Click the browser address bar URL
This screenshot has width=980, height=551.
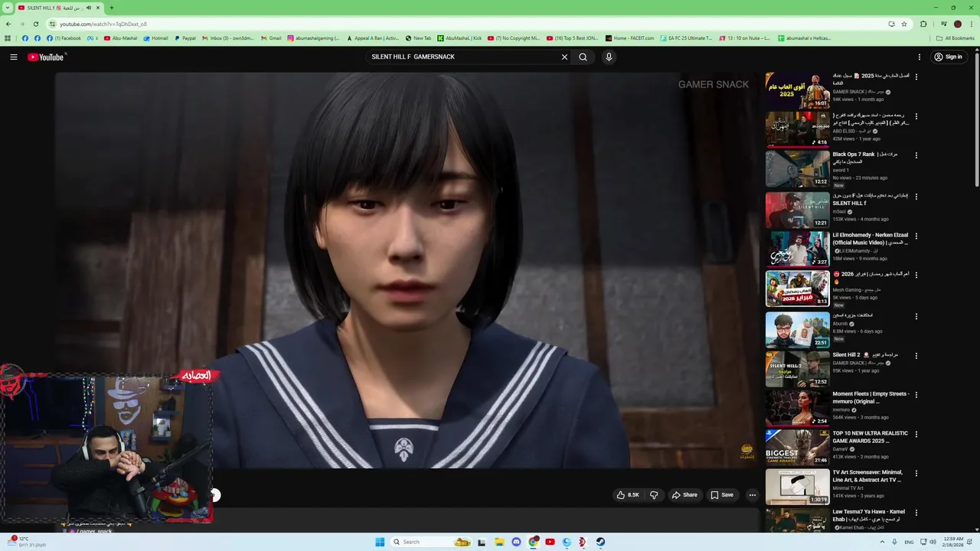(x=103, y=24)
